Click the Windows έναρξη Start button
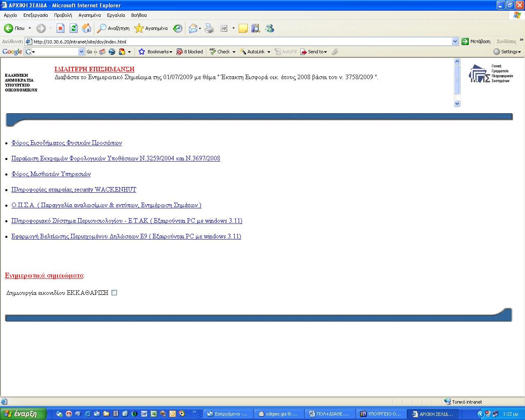 pos(21,414)
